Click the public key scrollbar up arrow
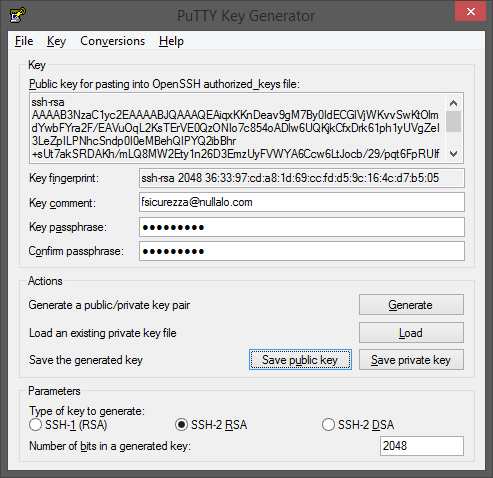This screenshot has width=493, height=478. (453, 103)
